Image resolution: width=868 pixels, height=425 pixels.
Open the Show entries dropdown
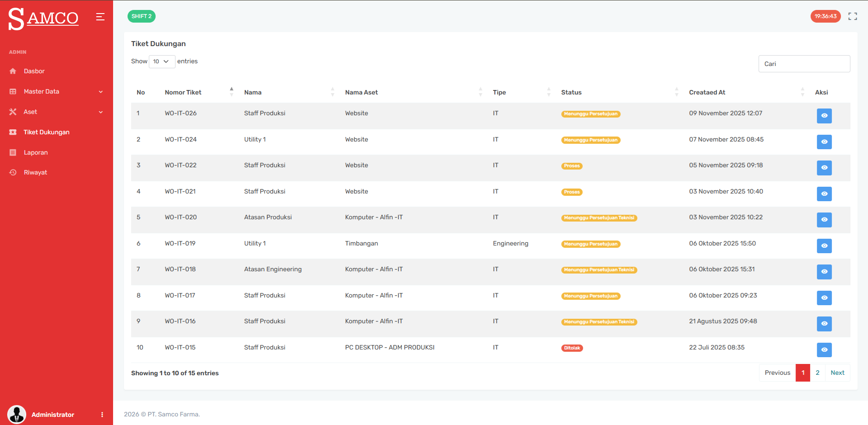[x=161, y=61]
